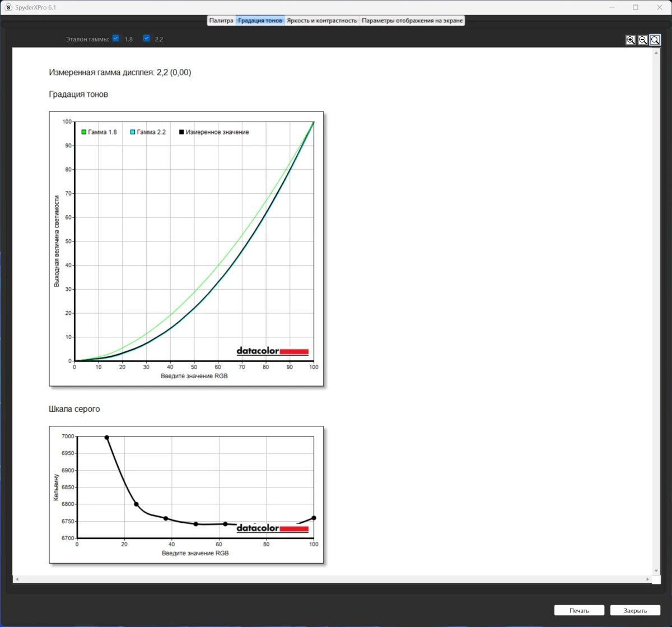Click the Печать button
This screenshot has width=672, height=627.
tap(579, 610)
